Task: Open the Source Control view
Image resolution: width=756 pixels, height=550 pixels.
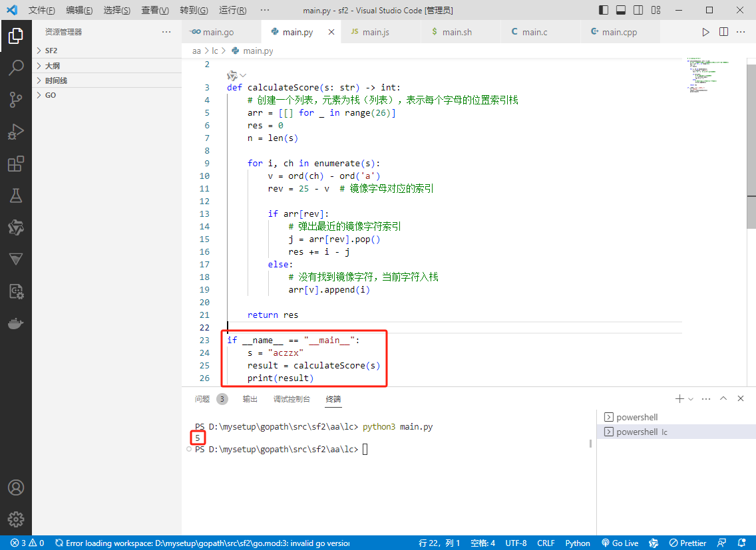Action: click(x=15, y=99)
